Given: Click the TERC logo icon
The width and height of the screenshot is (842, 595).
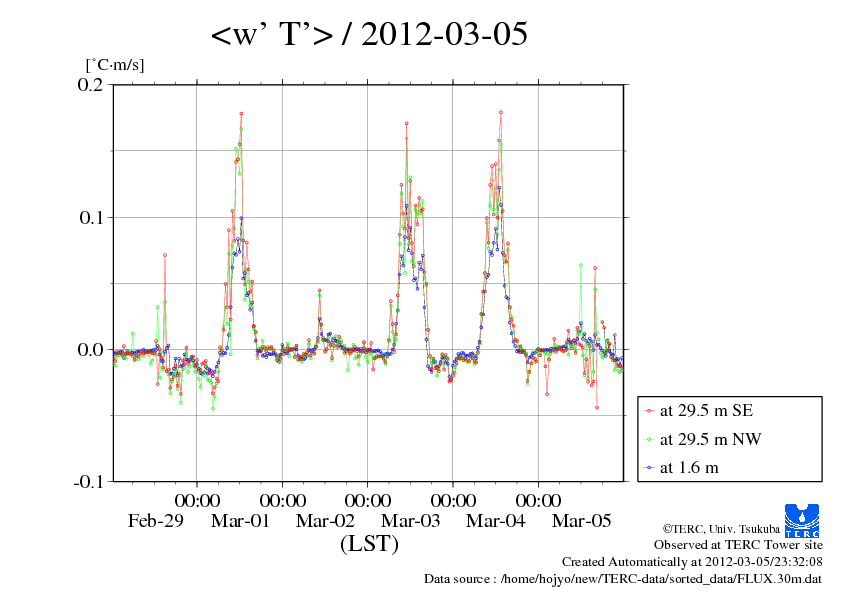Looking at the screenshot, I should pos(802,521).
